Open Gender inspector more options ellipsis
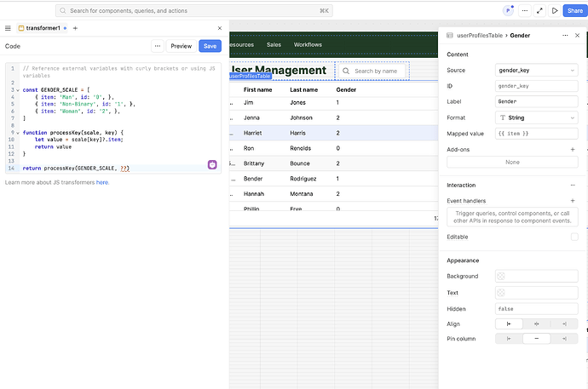This screenshot has height=389, width=588. point(565,35)
